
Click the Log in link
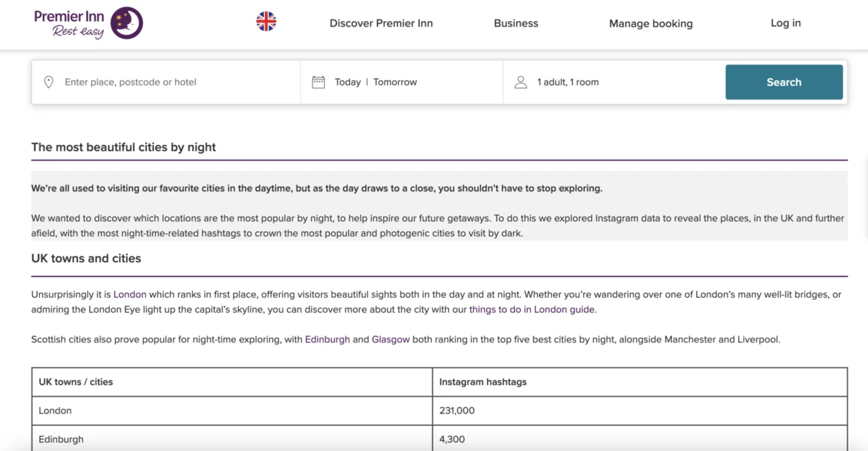pos(785,23)
